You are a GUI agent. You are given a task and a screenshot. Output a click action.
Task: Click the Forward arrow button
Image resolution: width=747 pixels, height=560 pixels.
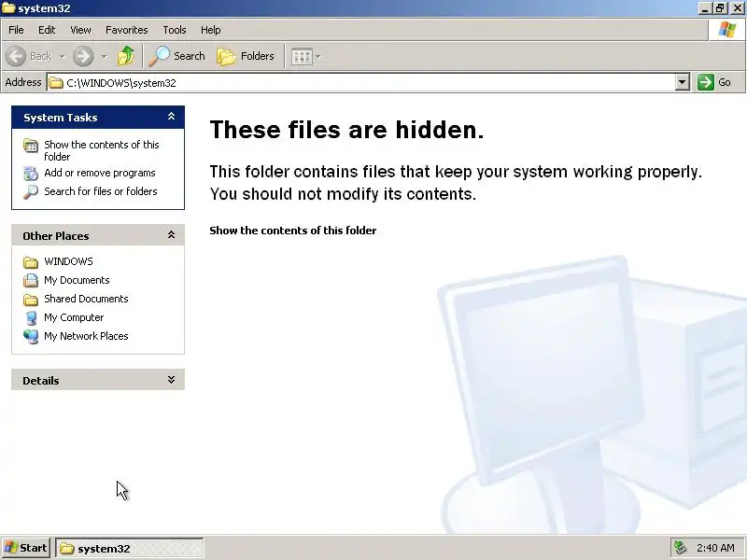tap(83, 56)
